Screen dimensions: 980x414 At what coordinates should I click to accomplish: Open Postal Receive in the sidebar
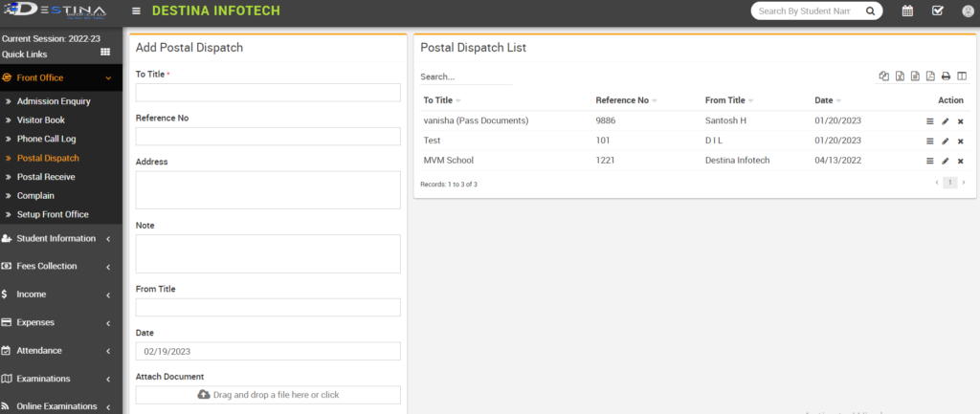(46, 177)
